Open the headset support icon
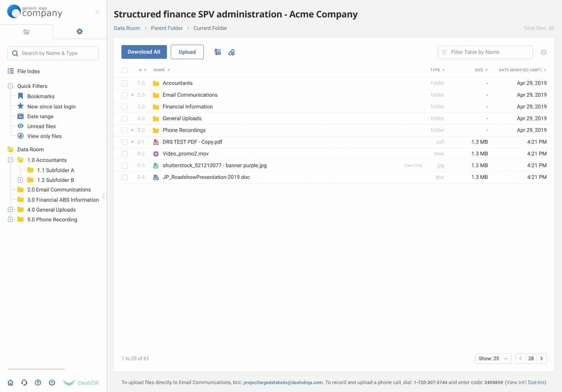 coord(24,383)
